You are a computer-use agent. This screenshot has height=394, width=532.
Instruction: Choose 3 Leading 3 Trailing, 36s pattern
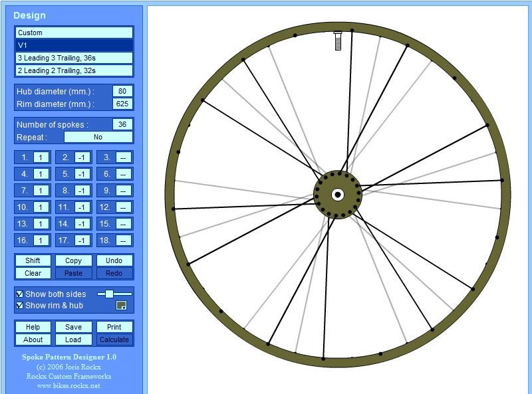point(74,58)
